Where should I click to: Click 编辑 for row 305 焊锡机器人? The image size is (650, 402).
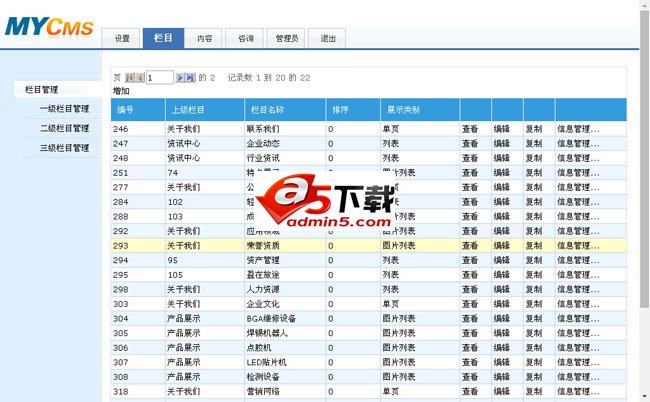click(502, 333)
